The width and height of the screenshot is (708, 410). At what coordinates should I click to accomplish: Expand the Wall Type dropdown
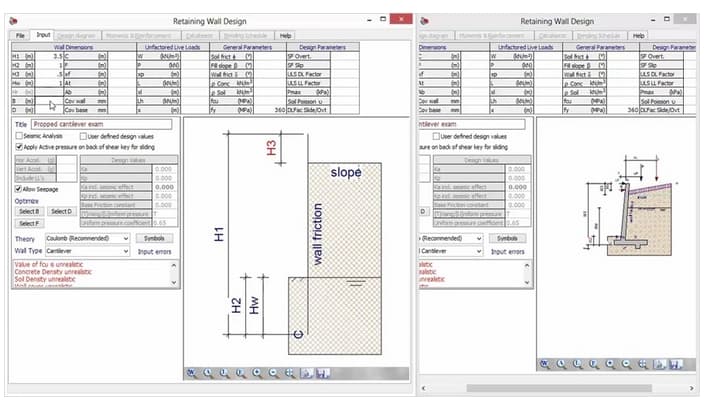pyautogui.click(x=125, y=251)
